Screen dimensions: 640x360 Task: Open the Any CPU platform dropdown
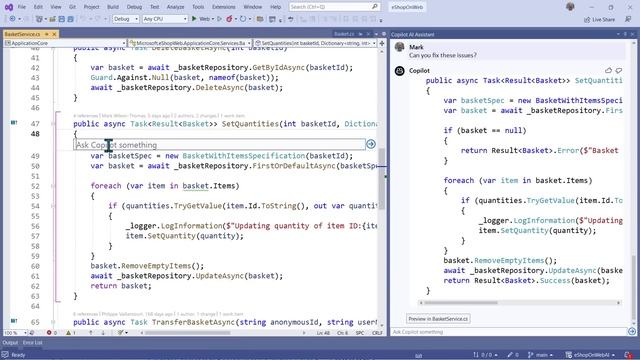tap(165, 19)
